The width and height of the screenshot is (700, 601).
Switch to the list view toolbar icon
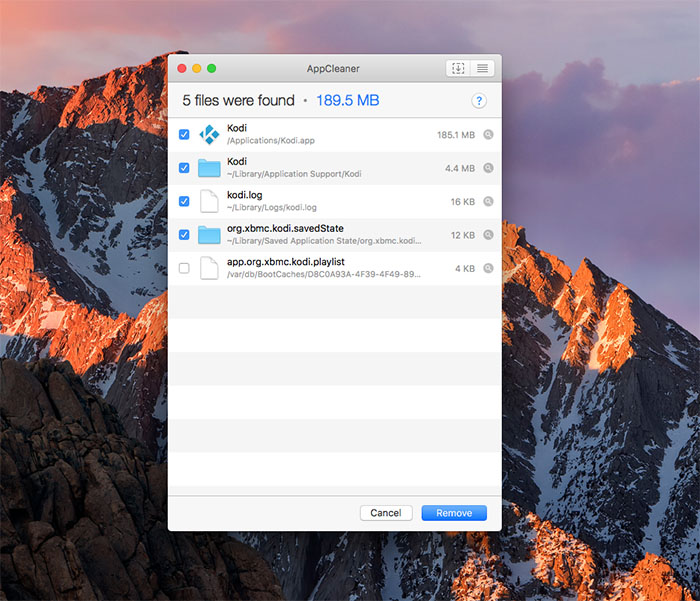(482, 68)
